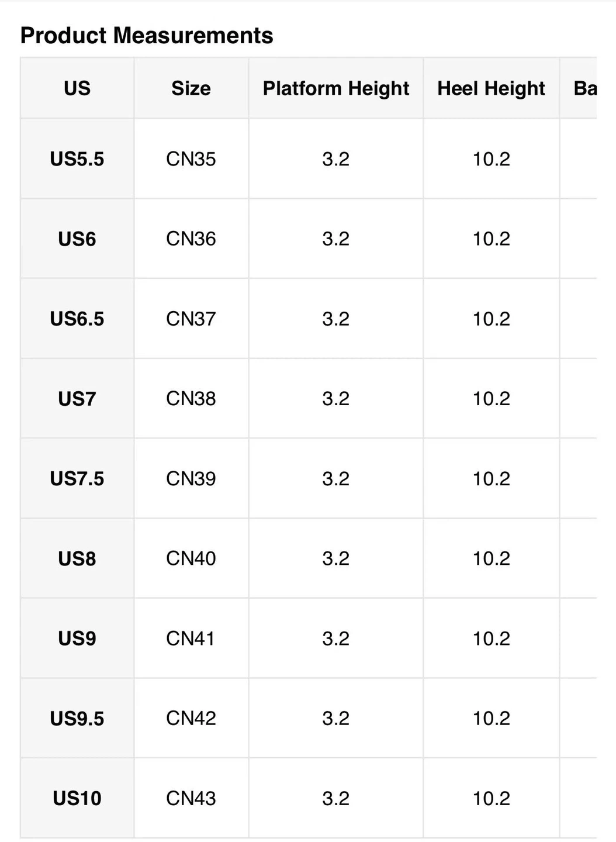Select the Heel Height column header
Screen dimensions: 616x842
pos(491,88)
